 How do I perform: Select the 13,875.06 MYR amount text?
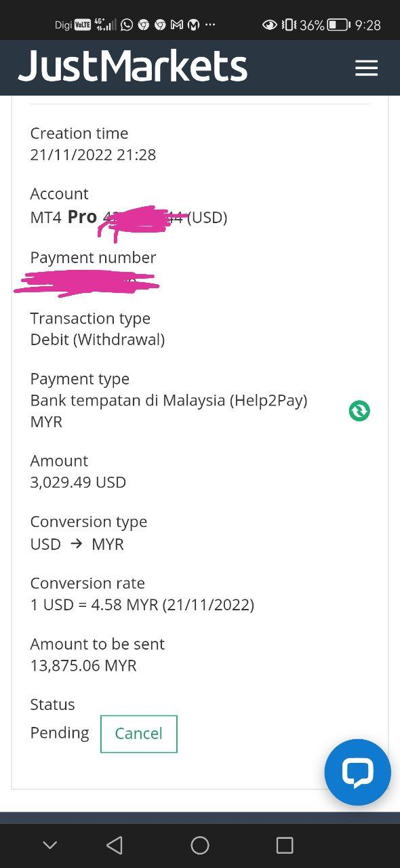[83, 665]
